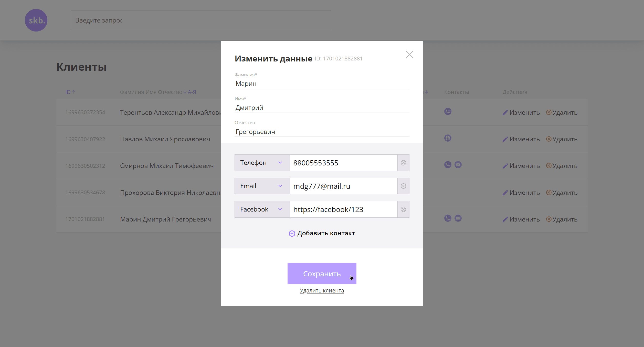Focus the Фамилия input with Марин
Image resolution: width=644 pixels, height=347 pixels.
point(322,84)
